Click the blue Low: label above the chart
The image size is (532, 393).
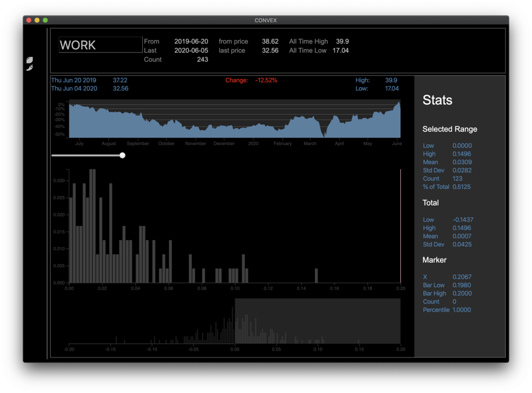click(362, 88)
